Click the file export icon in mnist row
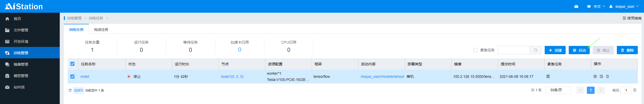This screenshot has width=644, height=104. (601, 77)
